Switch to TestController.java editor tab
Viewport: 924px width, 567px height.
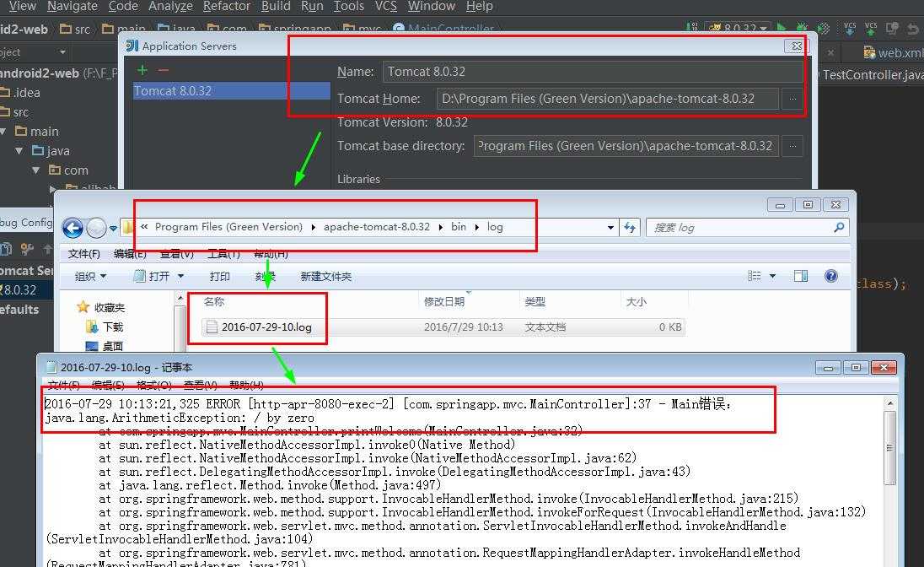click(873, 75)
